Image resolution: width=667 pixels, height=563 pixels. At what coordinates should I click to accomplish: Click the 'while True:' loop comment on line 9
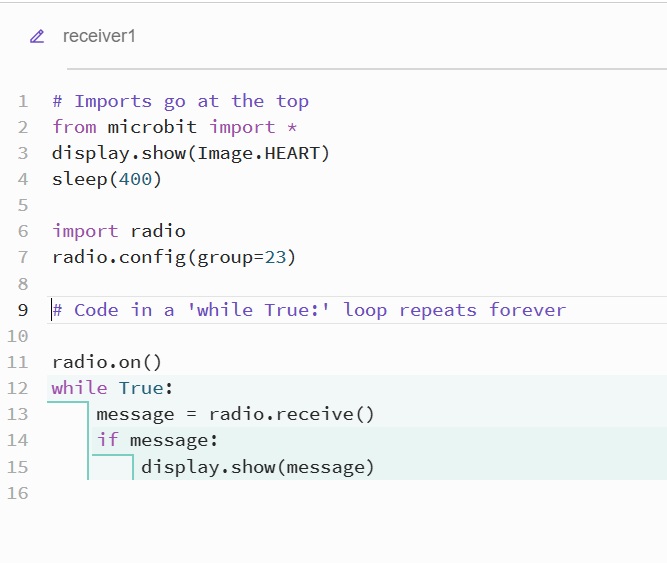click(x=310, y=310)
